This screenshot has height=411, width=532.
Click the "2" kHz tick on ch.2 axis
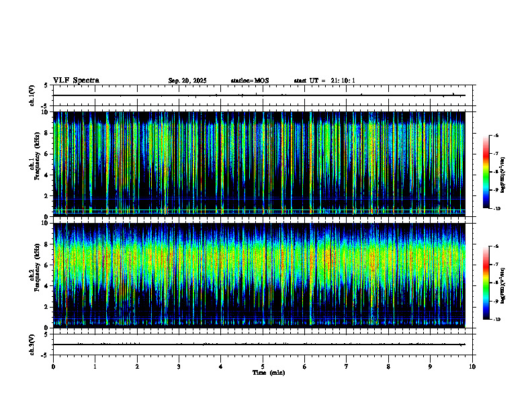coord(47,307)
